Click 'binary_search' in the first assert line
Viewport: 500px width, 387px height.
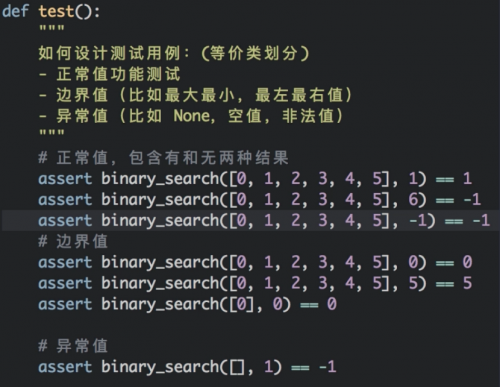pyautogui.click(x=160, y=179)
